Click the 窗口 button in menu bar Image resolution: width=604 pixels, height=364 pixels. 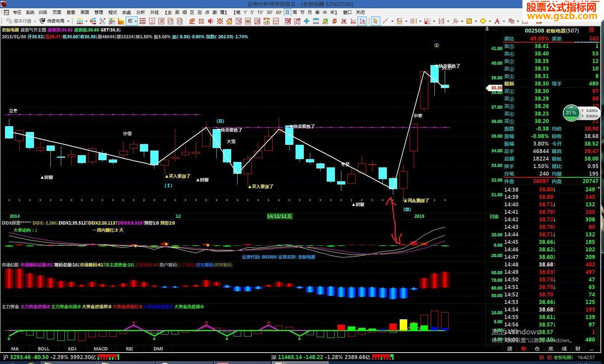pos(347,12)
